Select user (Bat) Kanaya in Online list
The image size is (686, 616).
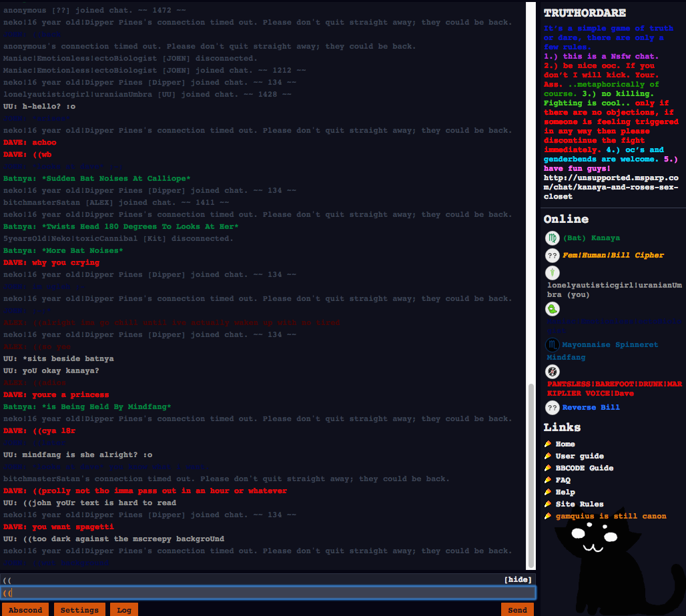click(591, 238)
